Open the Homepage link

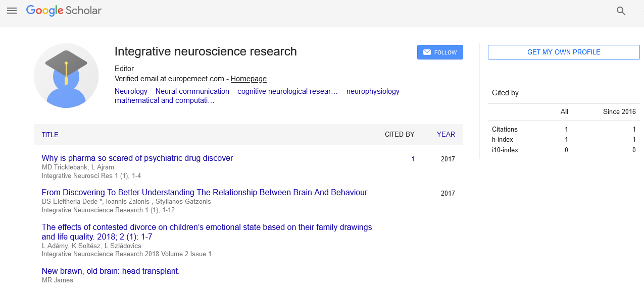(x=249, y=79)
